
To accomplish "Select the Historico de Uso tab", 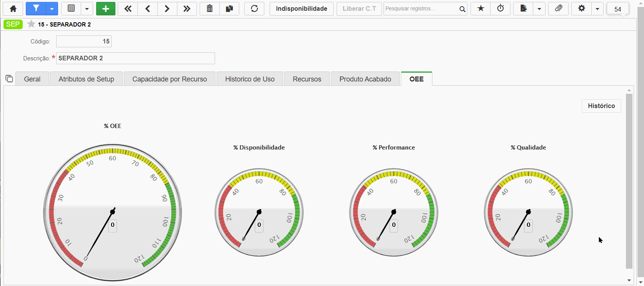I will click(250, 79).
